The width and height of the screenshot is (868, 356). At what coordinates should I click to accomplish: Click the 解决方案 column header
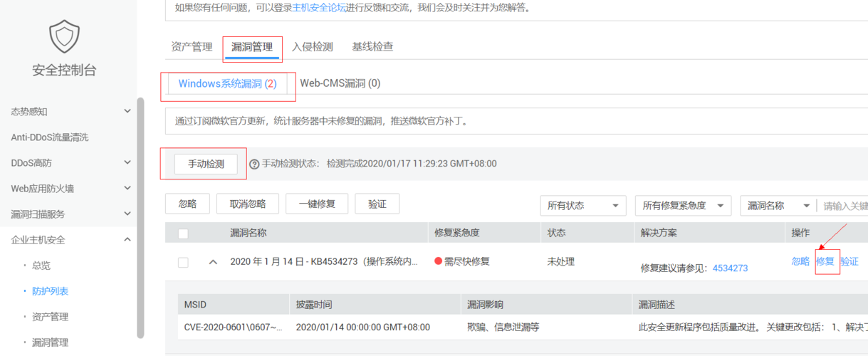pyautogui.click(x=659, y=233)
